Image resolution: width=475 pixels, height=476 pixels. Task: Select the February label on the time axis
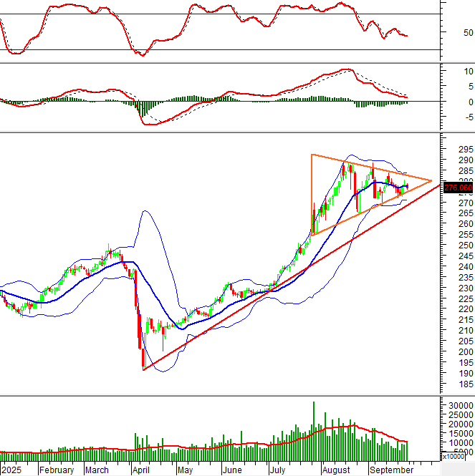pos(56,470)
